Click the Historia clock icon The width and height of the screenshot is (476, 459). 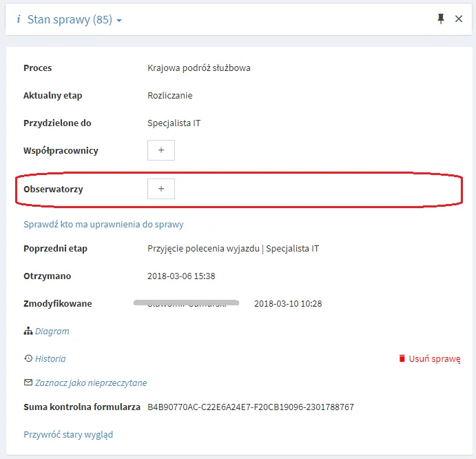(x=28, y=358)
